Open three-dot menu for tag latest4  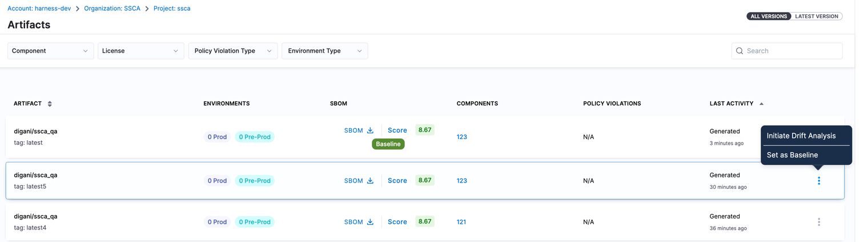click(819, 222)
